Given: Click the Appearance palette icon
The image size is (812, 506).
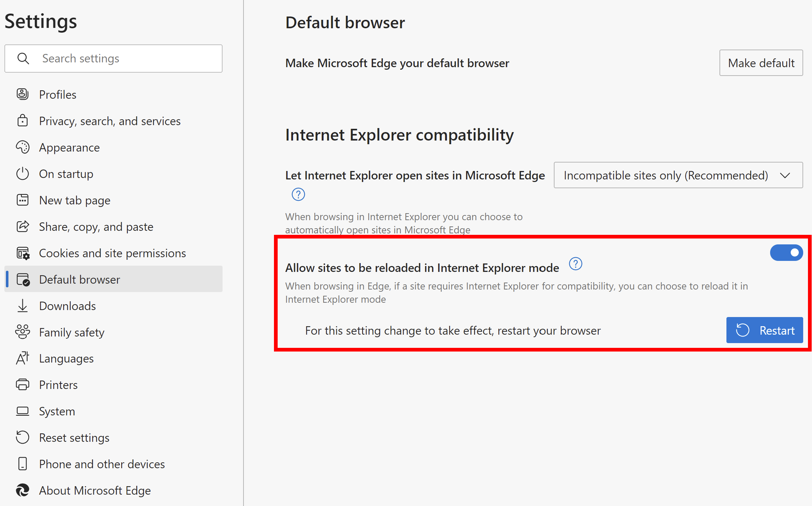Looking at the screenshot, I should (x=22, y=147).
